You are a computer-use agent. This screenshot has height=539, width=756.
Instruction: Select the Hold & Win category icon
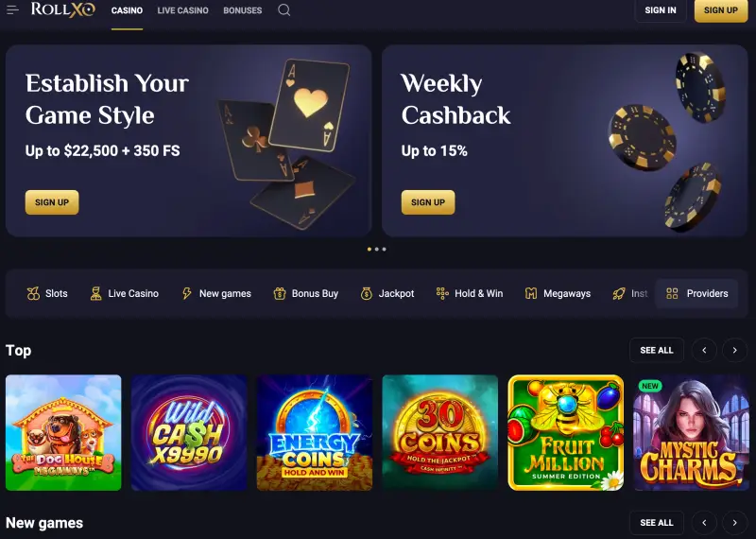click(442, 293)
